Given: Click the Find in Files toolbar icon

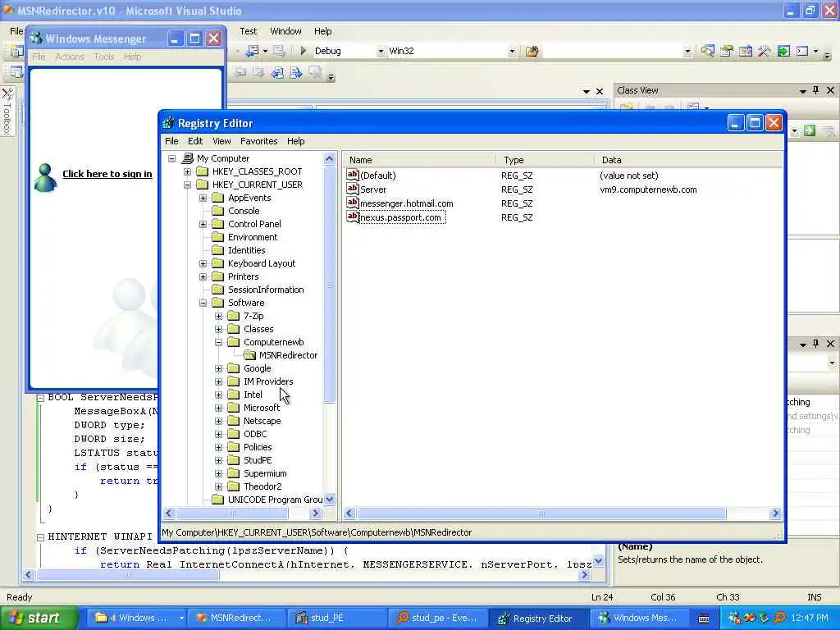Looking at the screenshot, I should tap(532, 51).
